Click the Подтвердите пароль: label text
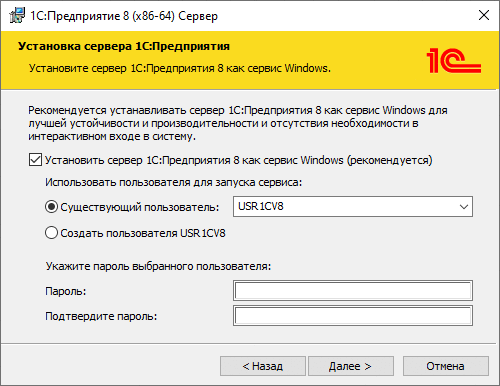 (101, 316)
